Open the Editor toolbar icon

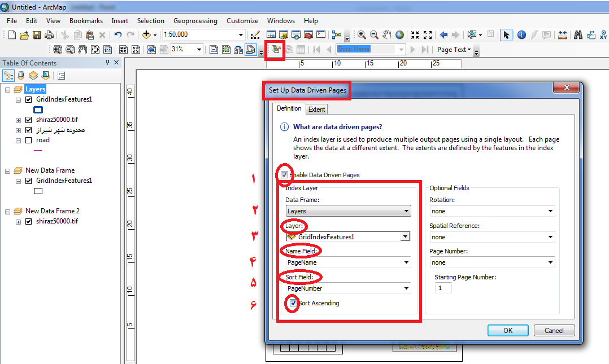coord(255,35)
